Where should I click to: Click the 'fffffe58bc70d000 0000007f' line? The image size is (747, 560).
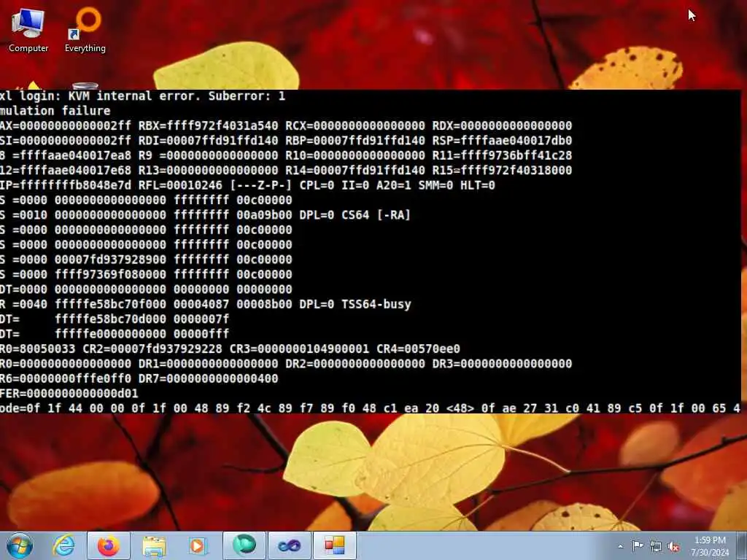[x=142, y=319]
